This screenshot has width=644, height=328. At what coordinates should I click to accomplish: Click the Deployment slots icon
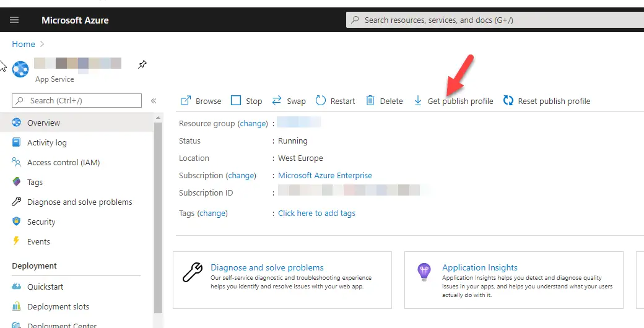tap(17, 306)
